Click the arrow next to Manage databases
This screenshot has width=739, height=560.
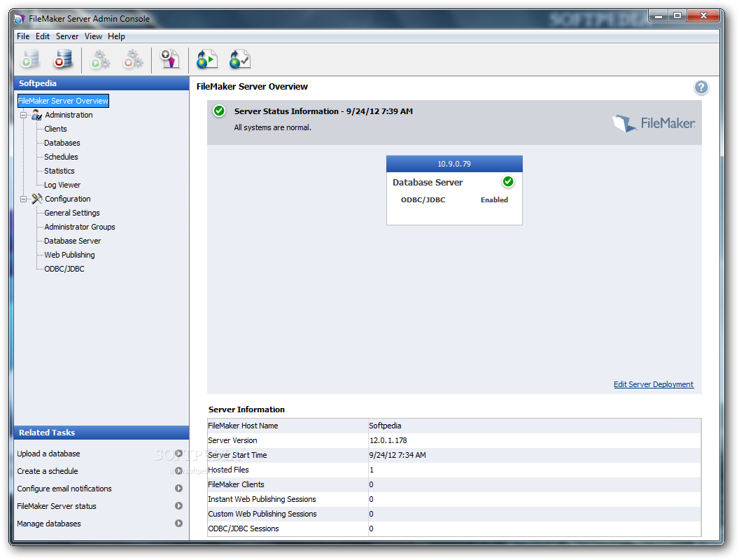coord(178,523)
